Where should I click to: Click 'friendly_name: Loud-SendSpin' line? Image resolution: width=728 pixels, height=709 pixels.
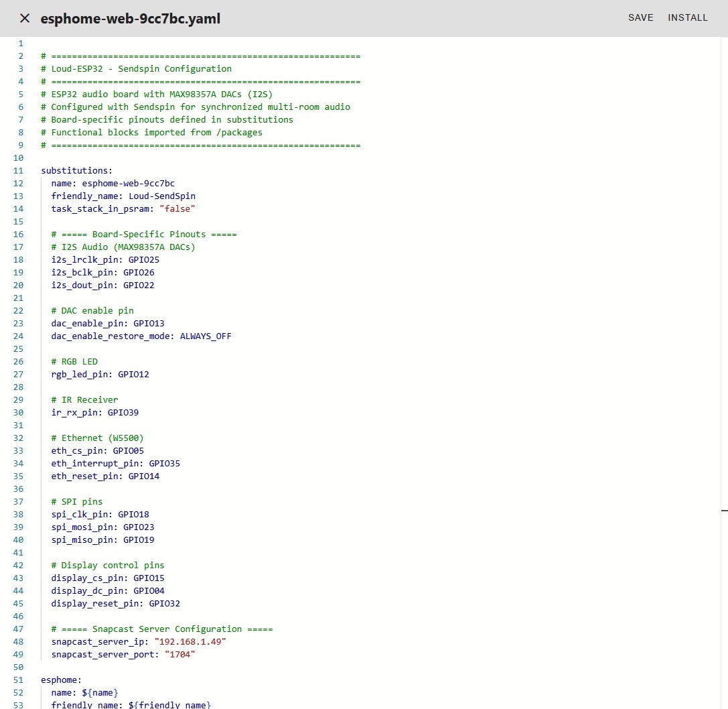[x=123, y=196]
